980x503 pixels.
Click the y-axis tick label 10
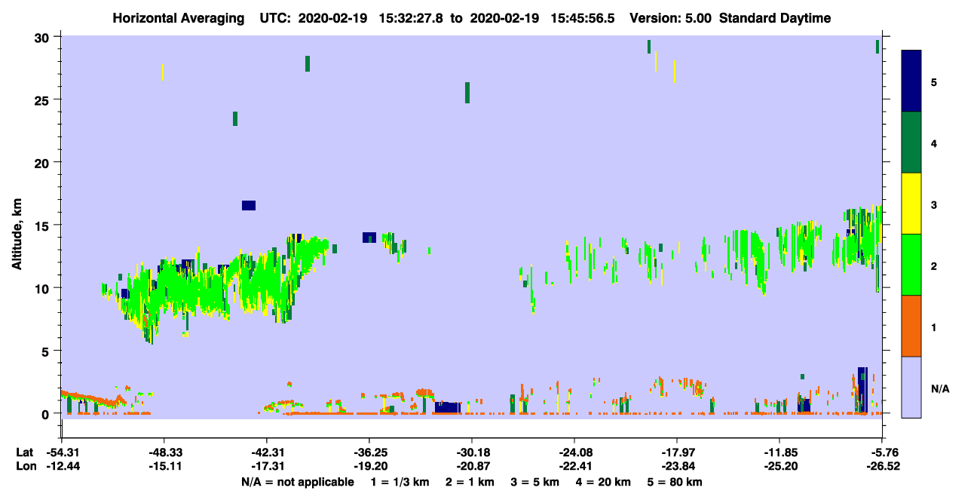pyautogui.click(x=44, y=288)
